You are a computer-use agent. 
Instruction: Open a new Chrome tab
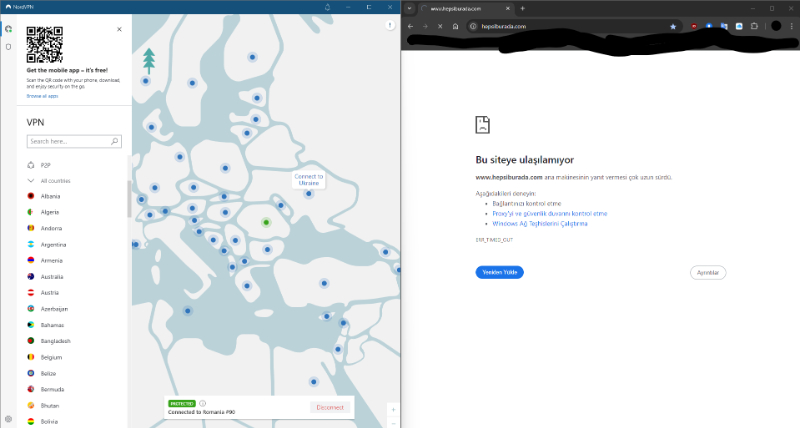point(522,8)
